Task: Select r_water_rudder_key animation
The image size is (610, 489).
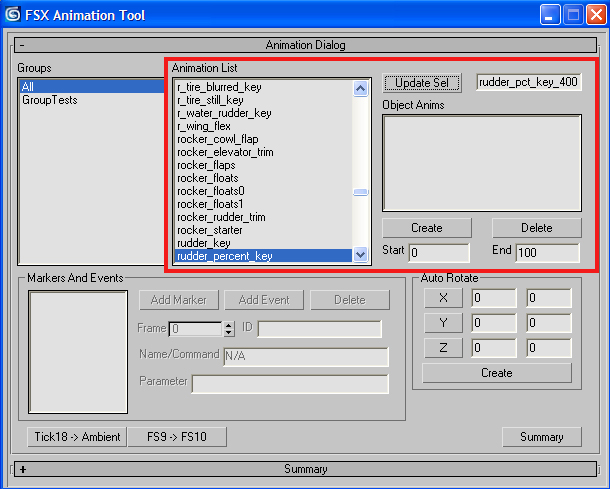Action: [264, 113]
